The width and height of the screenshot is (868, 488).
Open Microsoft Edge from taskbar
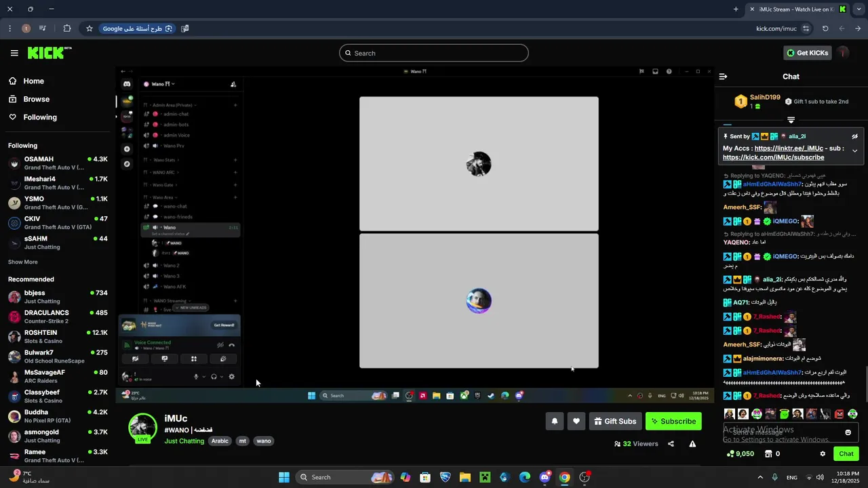(x=524, y=477)
